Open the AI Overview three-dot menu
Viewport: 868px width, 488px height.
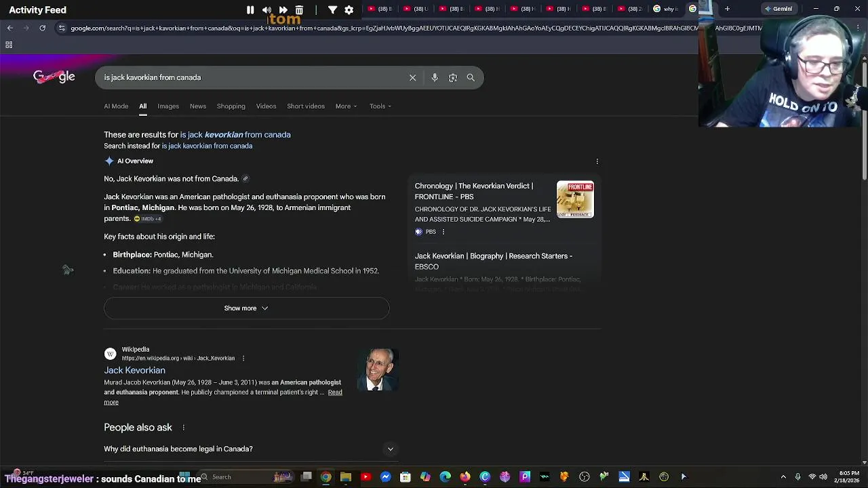597,161
